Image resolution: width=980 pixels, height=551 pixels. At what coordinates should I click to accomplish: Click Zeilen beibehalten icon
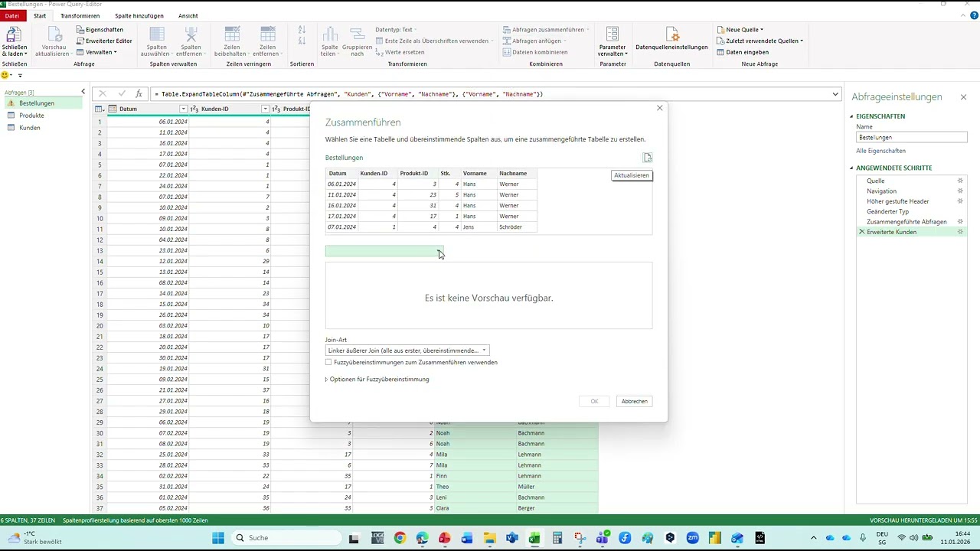pyautogui.click(x=231, y=34)
